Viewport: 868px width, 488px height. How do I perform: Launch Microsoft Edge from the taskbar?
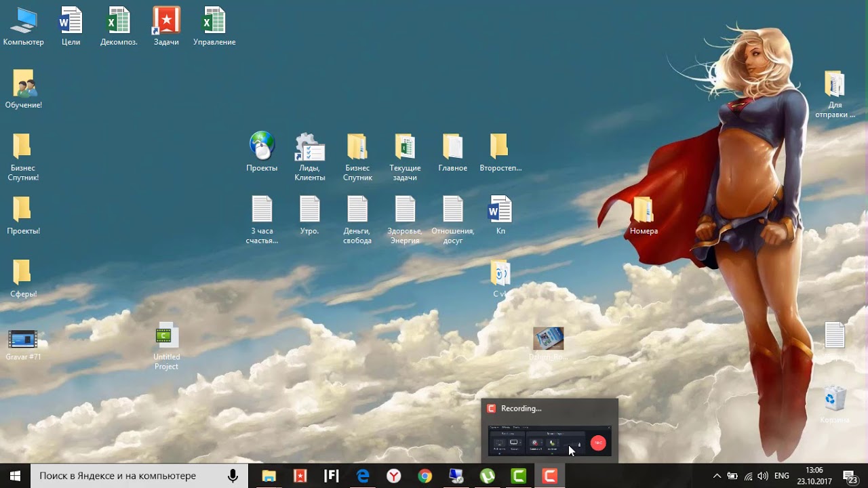click(x=363, y=476)
